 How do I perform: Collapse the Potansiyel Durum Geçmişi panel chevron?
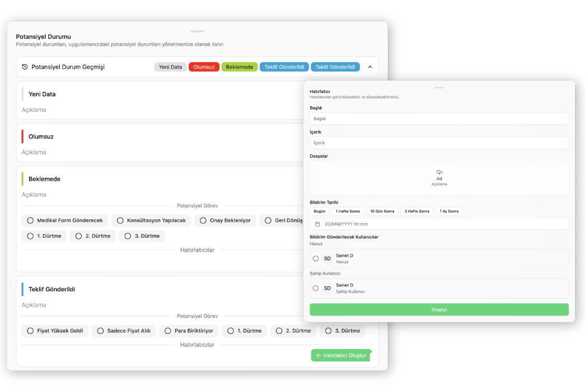point(370,67)
